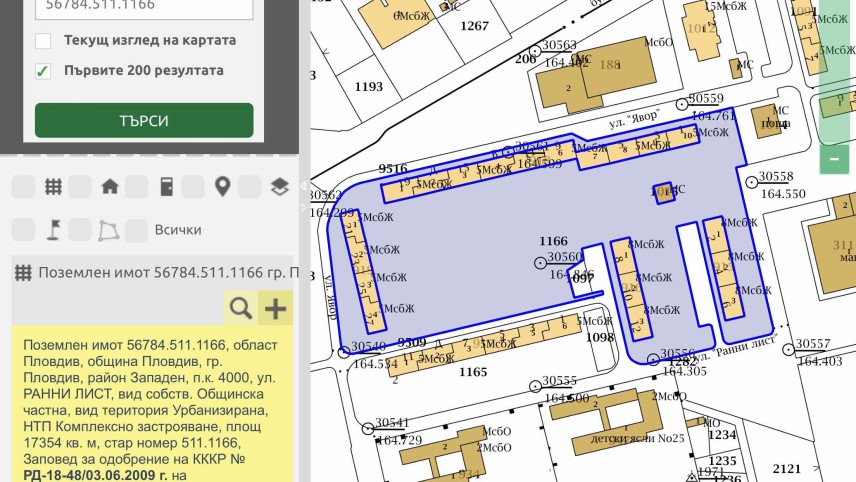Click parcel number 1098 on the map
Viewport: 856px width, 482px height.
pyautogui.click(x=600, y=338)
